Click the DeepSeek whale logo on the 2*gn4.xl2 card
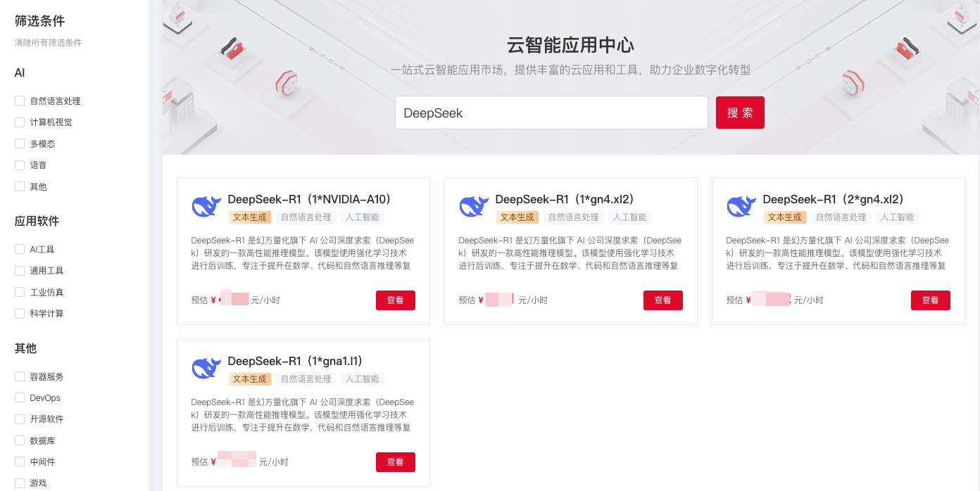This screenshot has height=491, width=980. (741, 206)
